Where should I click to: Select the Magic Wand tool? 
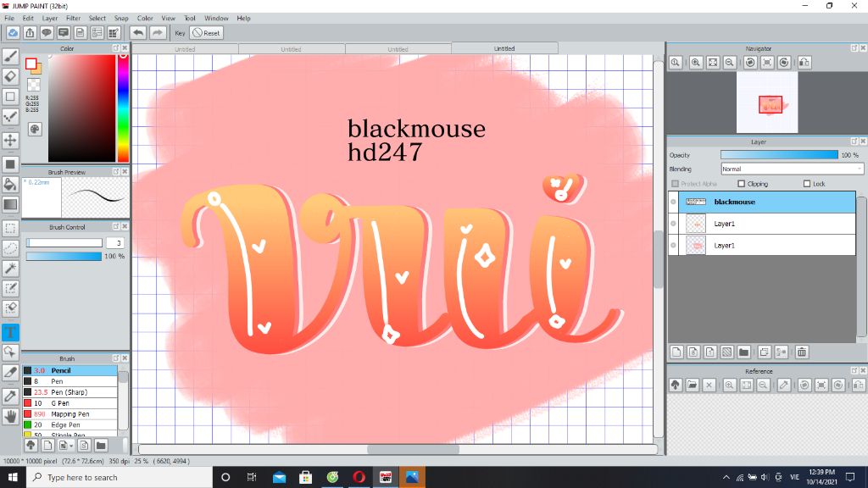pyautogui.click(x=10, y=269)
